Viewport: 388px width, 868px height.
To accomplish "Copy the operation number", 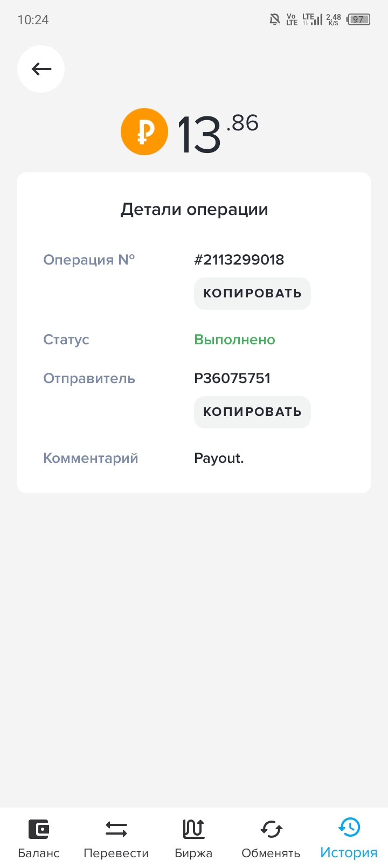I will (x=252, y=294).
